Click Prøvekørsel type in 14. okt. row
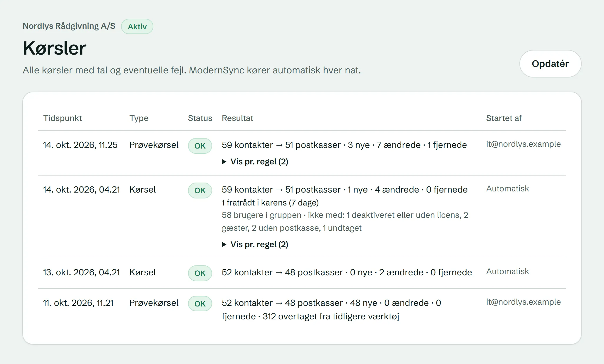 pyautogui.click(x=154, y=145)
